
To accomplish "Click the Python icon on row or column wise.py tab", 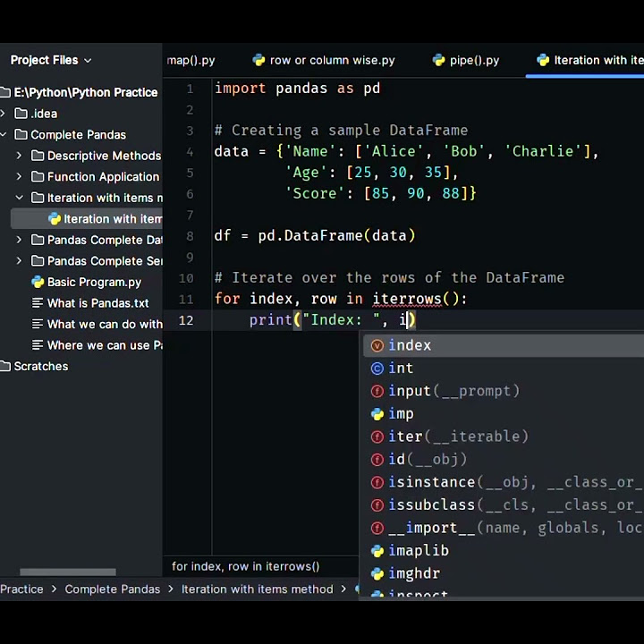I will pos(258,61).
